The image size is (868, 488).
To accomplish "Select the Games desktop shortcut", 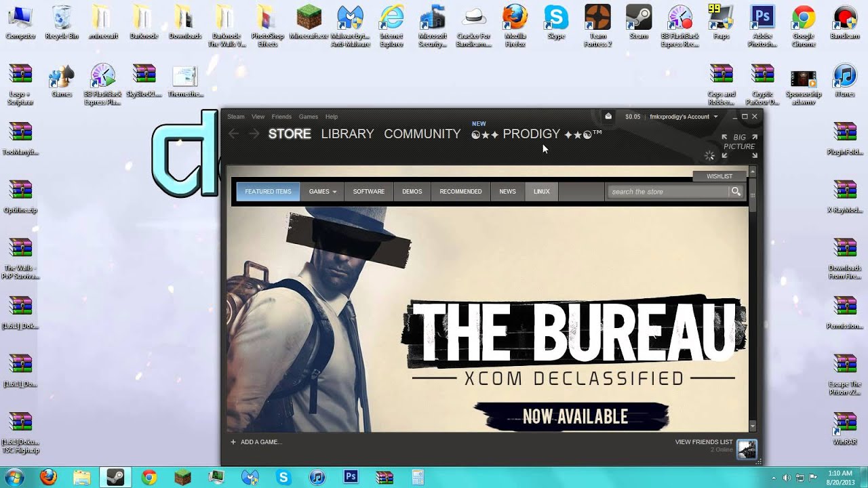I will pos(62,81).
